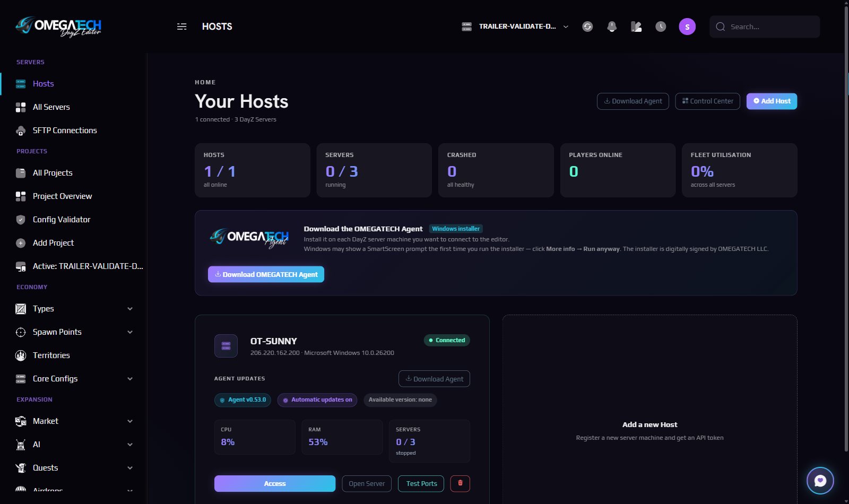Click the Players Online stat card
Screen dimensions: 849x504
[618, 170]
